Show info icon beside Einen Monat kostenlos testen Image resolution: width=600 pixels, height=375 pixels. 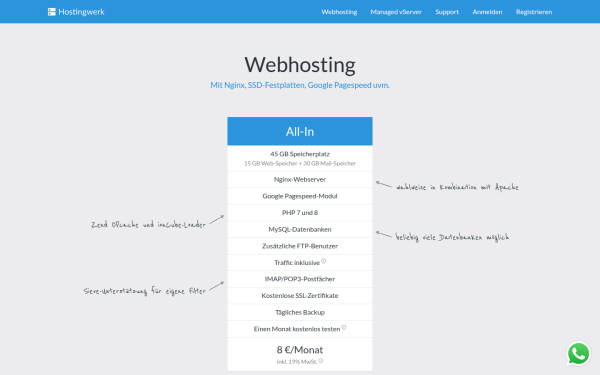[x=344, y=327]
